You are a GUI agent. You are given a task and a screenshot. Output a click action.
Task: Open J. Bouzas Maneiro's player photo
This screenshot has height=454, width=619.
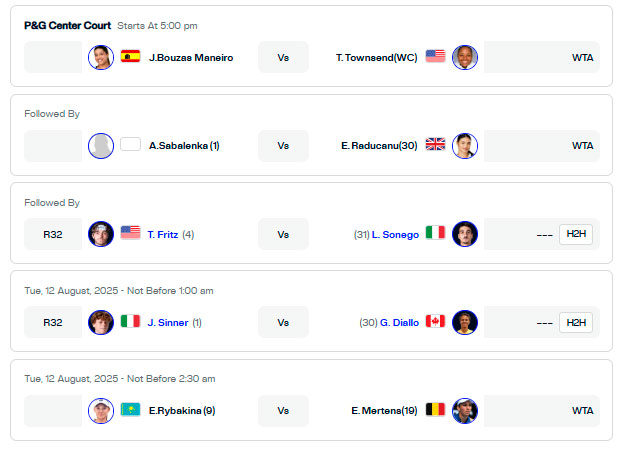pos(101,57)
